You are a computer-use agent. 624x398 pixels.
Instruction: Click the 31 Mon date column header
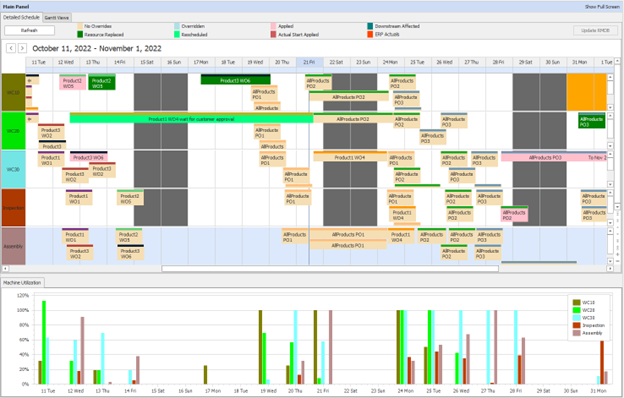click(x=579, y=62)
